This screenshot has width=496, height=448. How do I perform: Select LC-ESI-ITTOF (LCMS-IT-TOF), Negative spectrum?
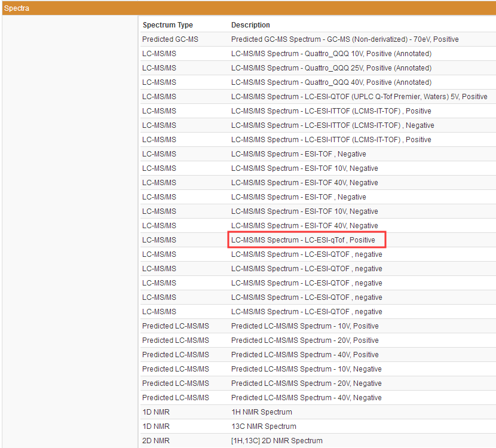coord(332,125)
